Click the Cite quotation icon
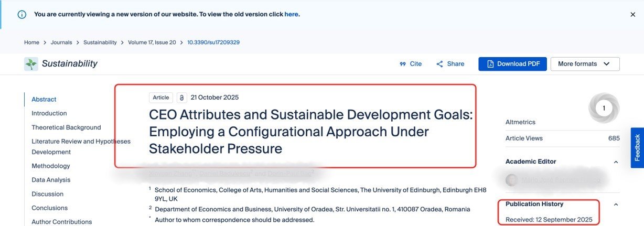Screen dimensions: 644x226 pyautogui.click(x=403, y=64)
